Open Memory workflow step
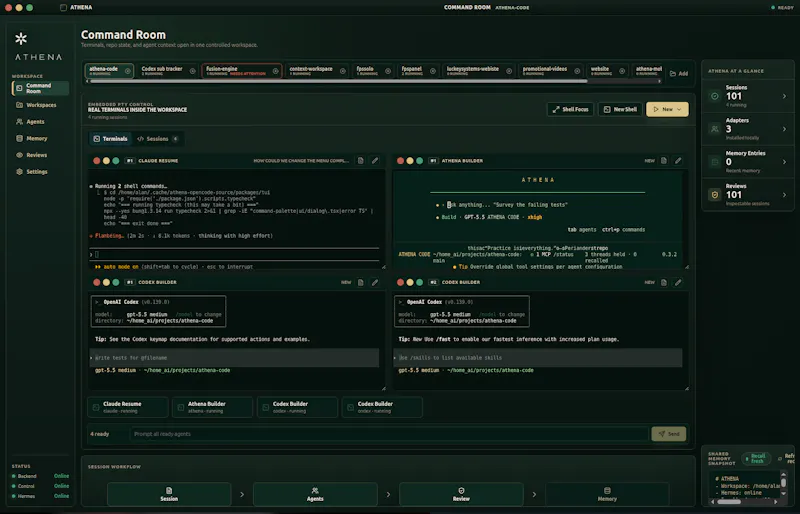This screenshot has width=800, height=514. pyautogui.click(x=607, y=494)
